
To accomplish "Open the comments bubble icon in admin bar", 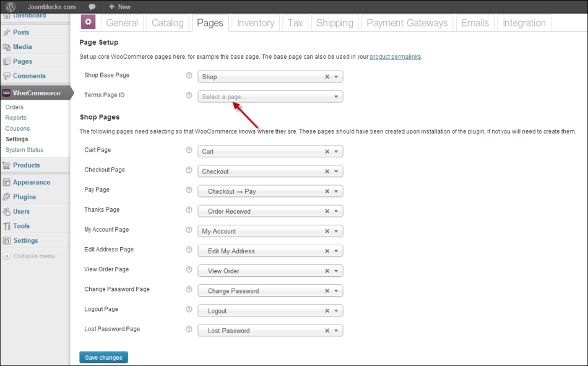I will pyautogui.click(x=92, y=7).
